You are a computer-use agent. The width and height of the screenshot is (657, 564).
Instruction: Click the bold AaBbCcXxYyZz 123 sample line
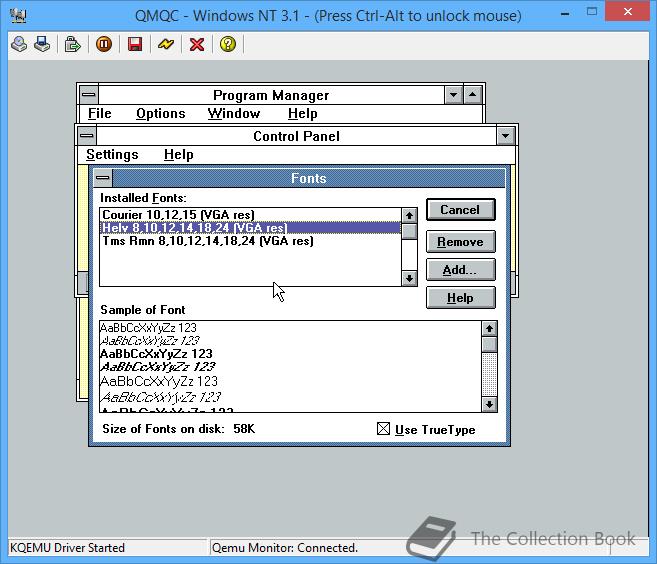156,354
